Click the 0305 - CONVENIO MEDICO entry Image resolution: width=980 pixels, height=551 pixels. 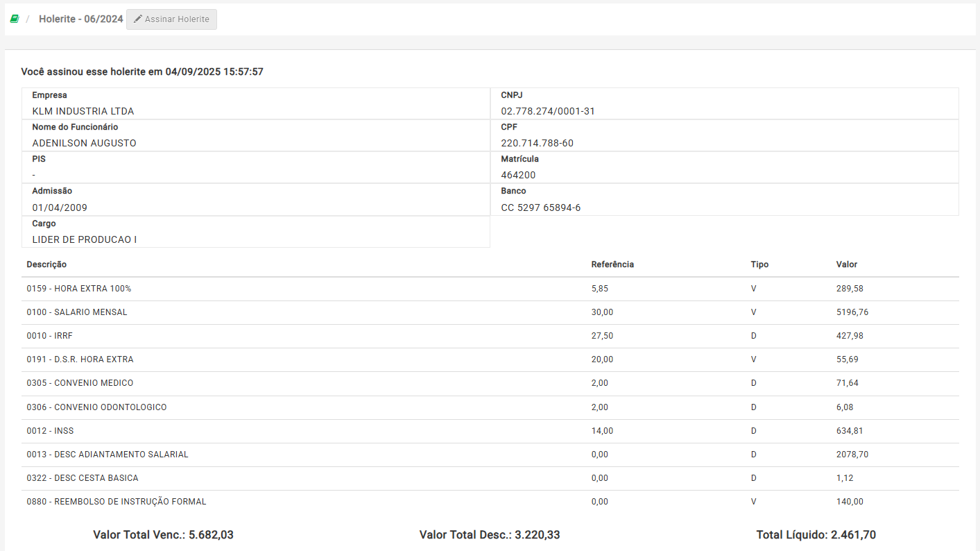coord(80,383)
